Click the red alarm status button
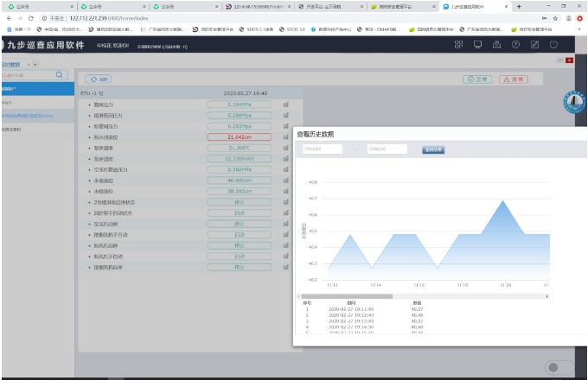588x380 pixels. (512, 79)
